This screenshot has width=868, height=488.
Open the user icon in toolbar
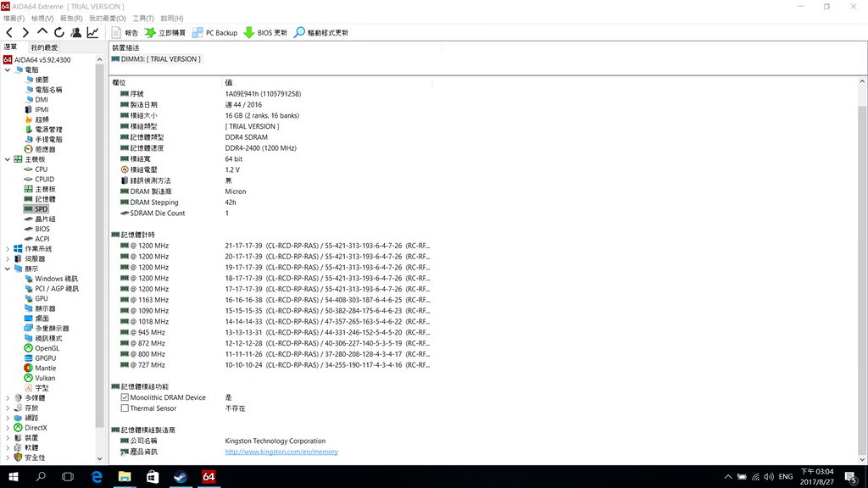tap(75, 33)
